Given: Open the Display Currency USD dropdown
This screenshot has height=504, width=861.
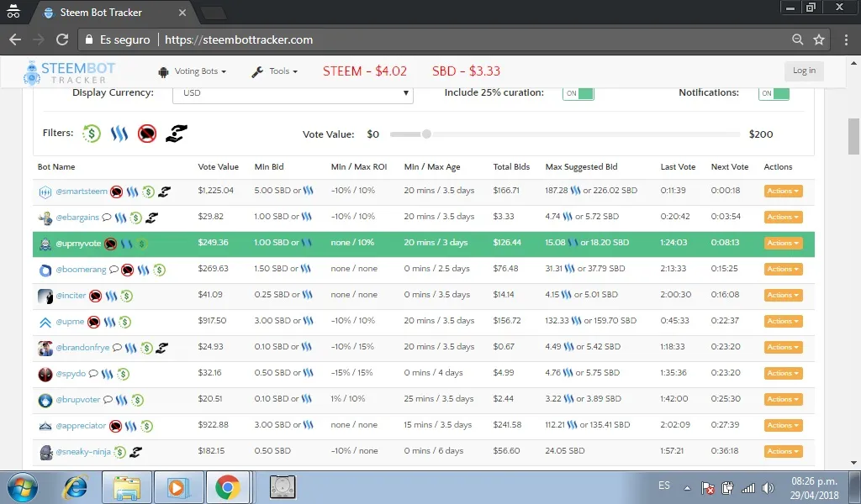Looking at the screenshot, I should [293, 93].
